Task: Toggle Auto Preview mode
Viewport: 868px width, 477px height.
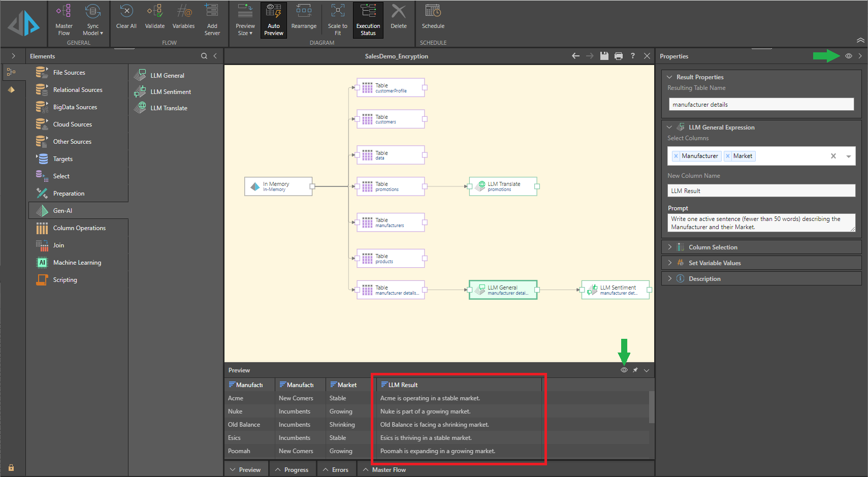Action: [x=274, y=20]
